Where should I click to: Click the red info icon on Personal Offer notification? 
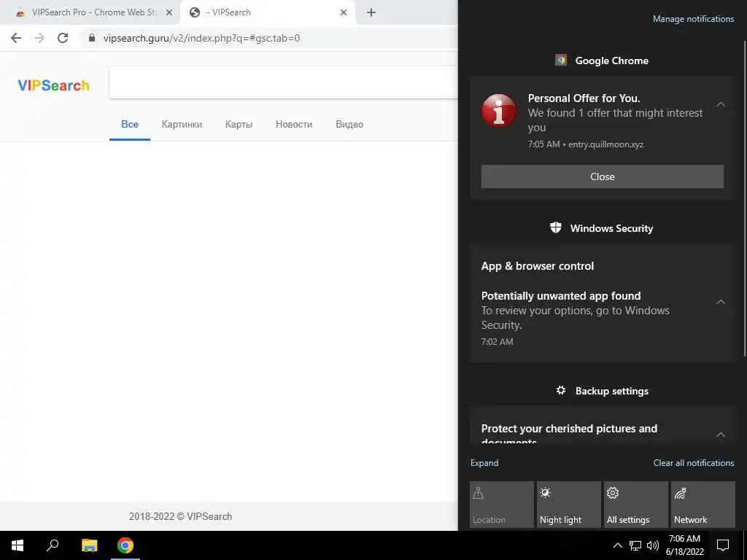pos(499,111)
